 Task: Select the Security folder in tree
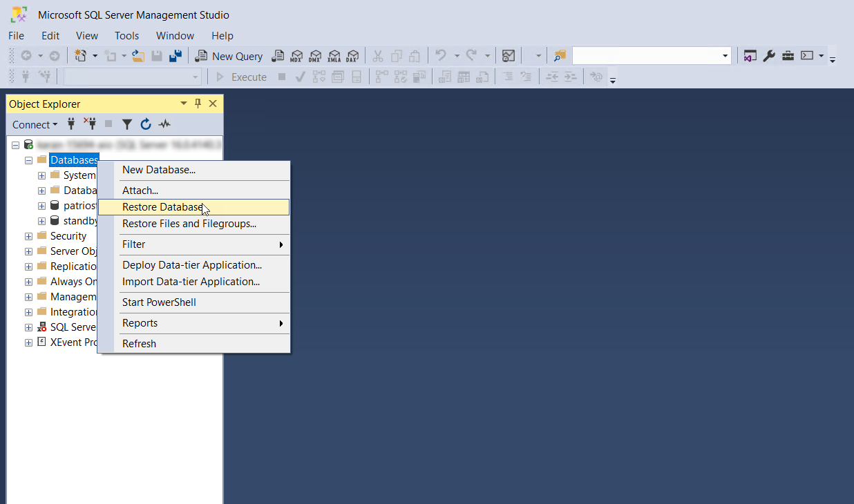point(68,236)
